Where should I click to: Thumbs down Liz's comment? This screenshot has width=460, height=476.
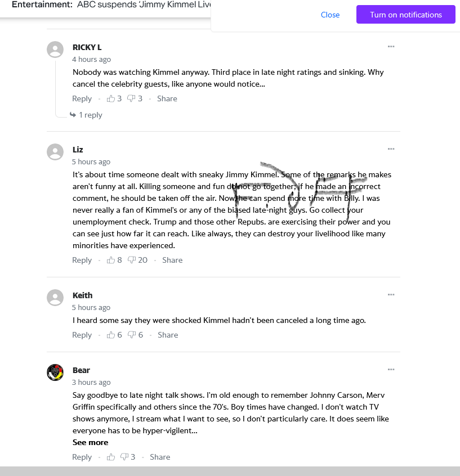pyautogui.click(x=132, y=260)
